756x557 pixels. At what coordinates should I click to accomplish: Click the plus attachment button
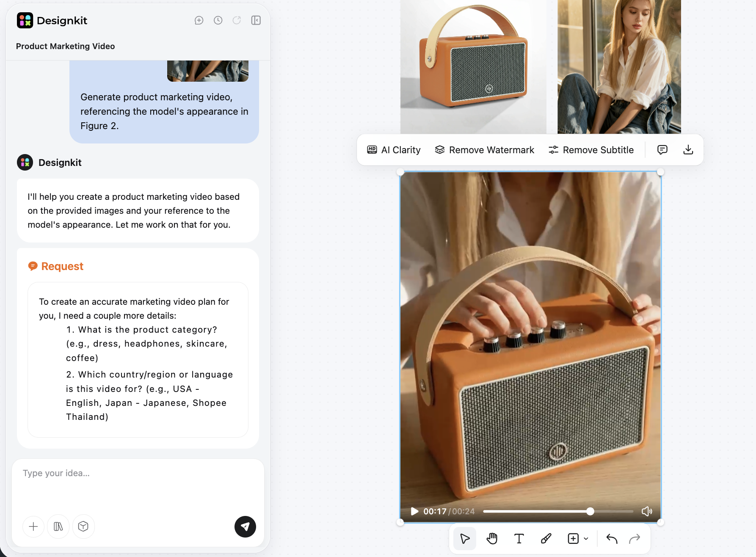[33, 527]
